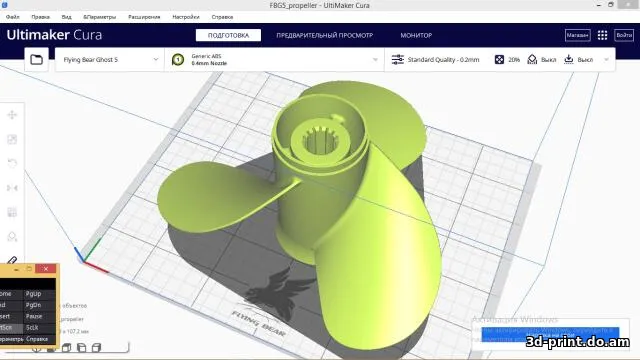Select the Rotate tool in left toolbar
The image size is (640, 360).
12,164
